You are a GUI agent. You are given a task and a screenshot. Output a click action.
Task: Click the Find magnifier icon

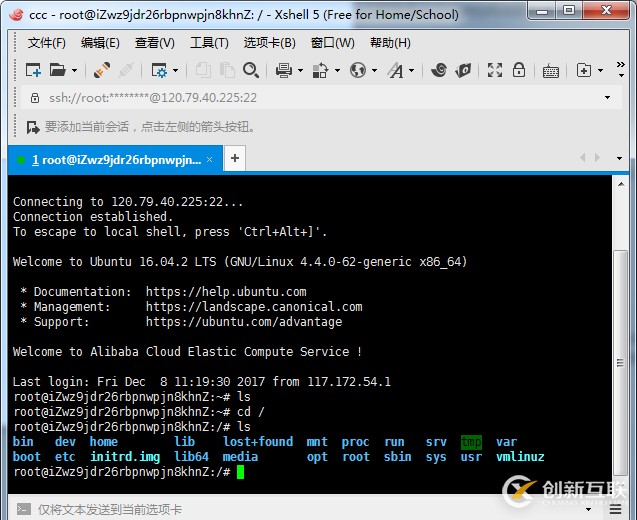[x=251, y=70]
